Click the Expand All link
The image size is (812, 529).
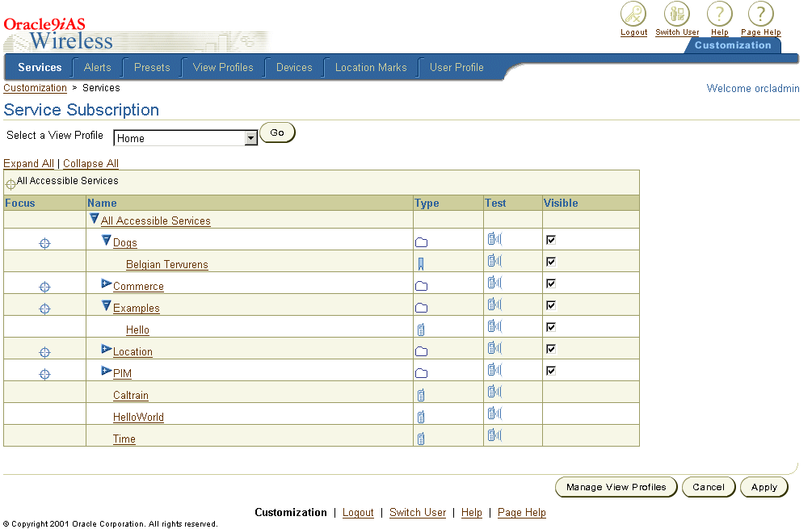(x=28, y=164)
